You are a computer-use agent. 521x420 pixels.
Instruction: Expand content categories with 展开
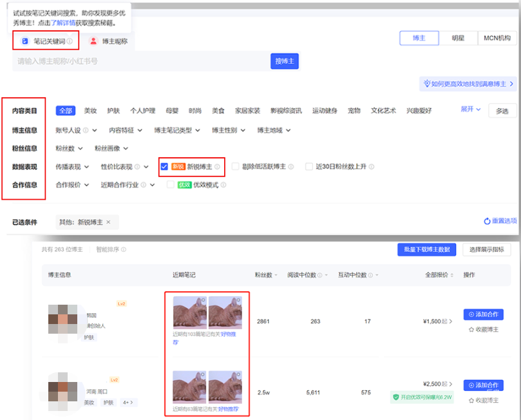[471, 110]
